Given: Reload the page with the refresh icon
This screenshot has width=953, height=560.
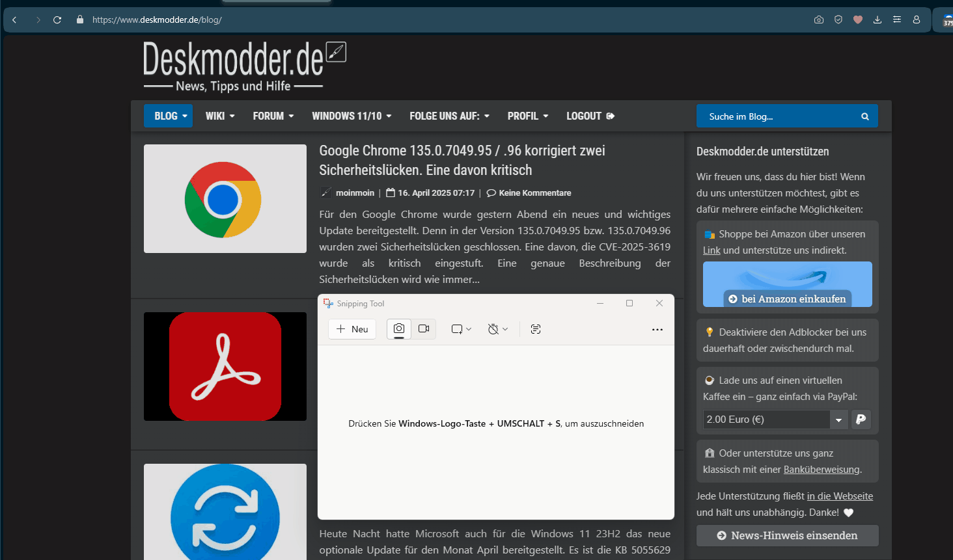Looking at the screenshot, I should tap(57, 20).
